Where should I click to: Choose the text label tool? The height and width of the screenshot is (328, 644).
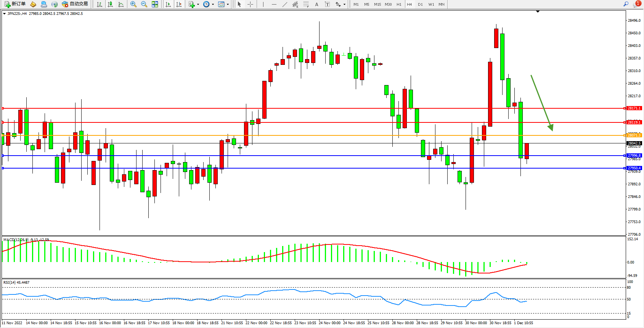pyautogui.click(x=316, y=4)
